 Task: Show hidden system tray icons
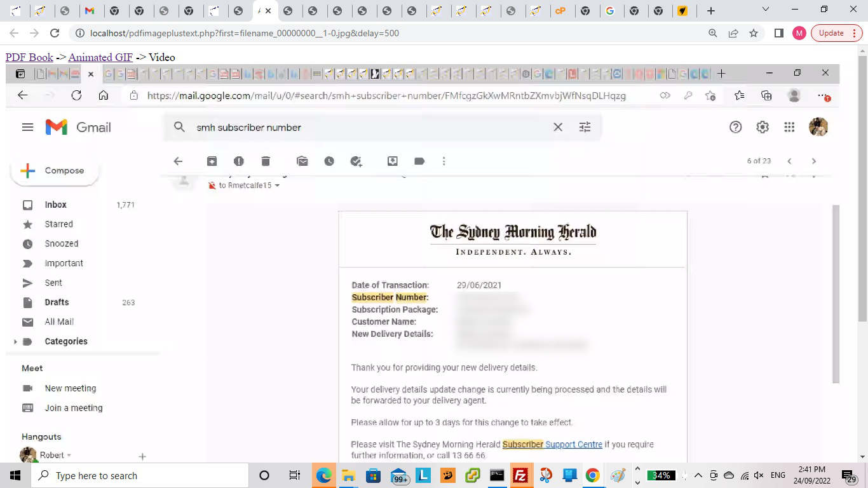(698, 475)
